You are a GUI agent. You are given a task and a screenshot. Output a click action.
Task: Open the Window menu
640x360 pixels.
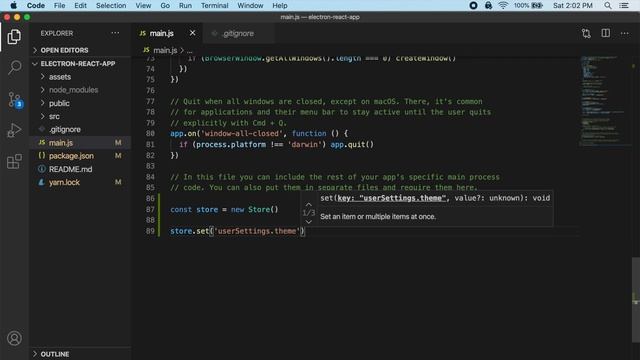pyautogui.click(x=250, y=5)
